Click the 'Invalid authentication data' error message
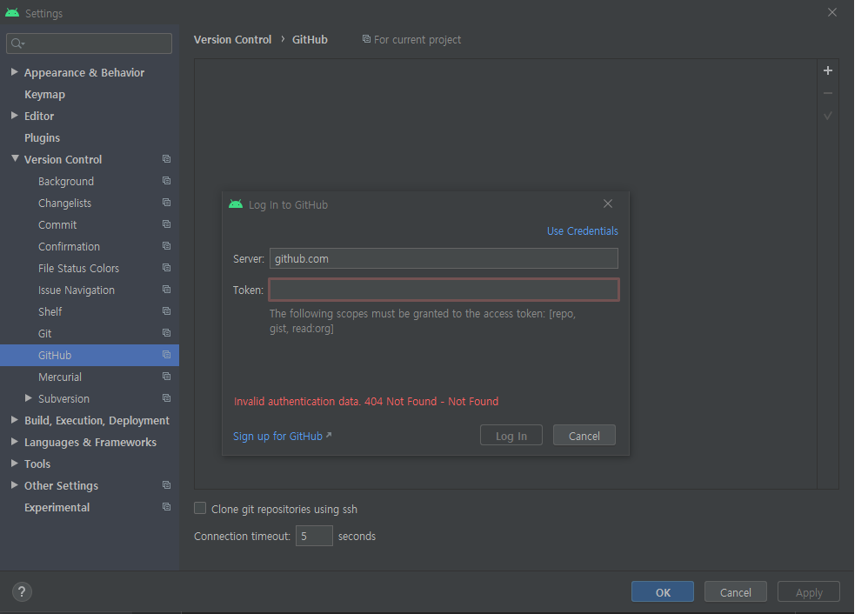Screen dimensions: 868x614 [366, 401]
